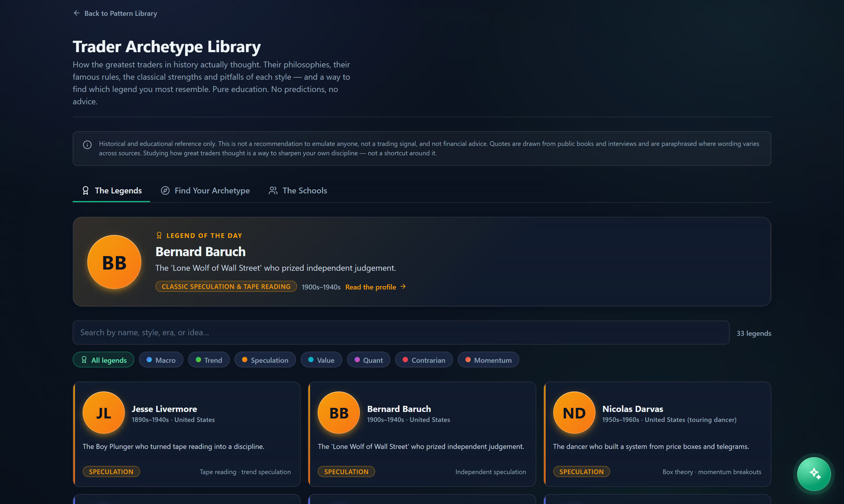Filter legends by Value
This screenshot has width=844, height=504.
pos(321,360)
